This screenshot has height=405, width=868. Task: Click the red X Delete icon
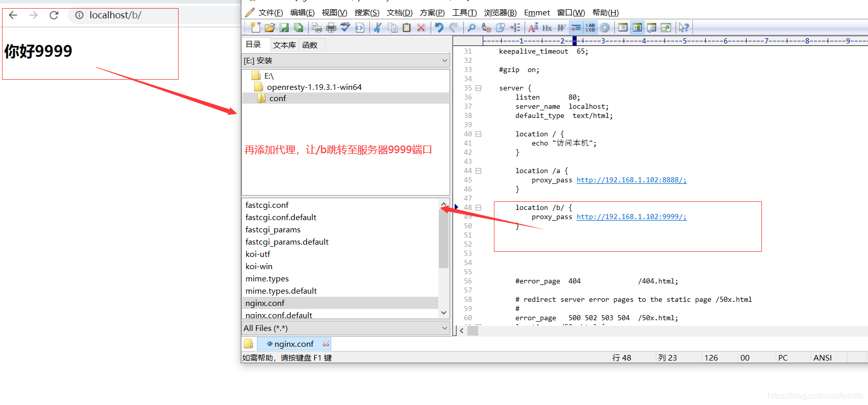421,28
